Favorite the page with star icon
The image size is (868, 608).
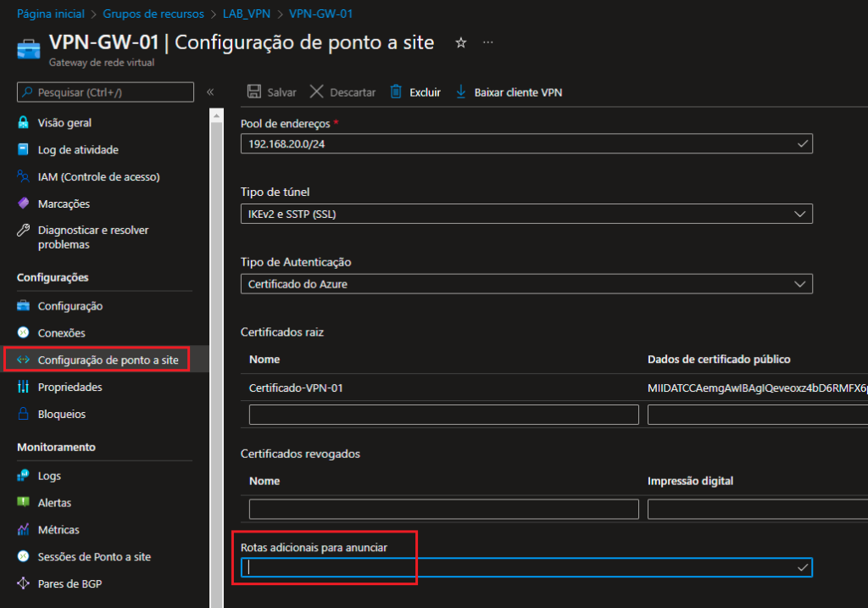(x=461, y=42)
